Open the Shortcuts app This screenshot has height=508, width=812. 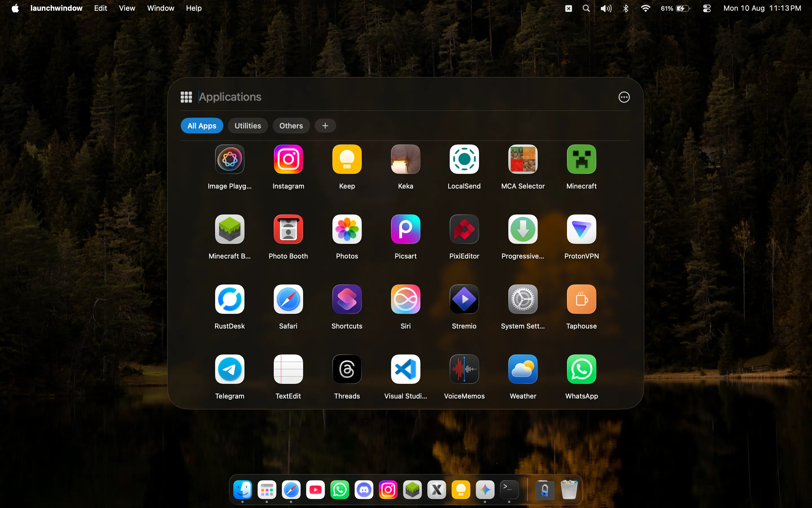tap(347, 299)
